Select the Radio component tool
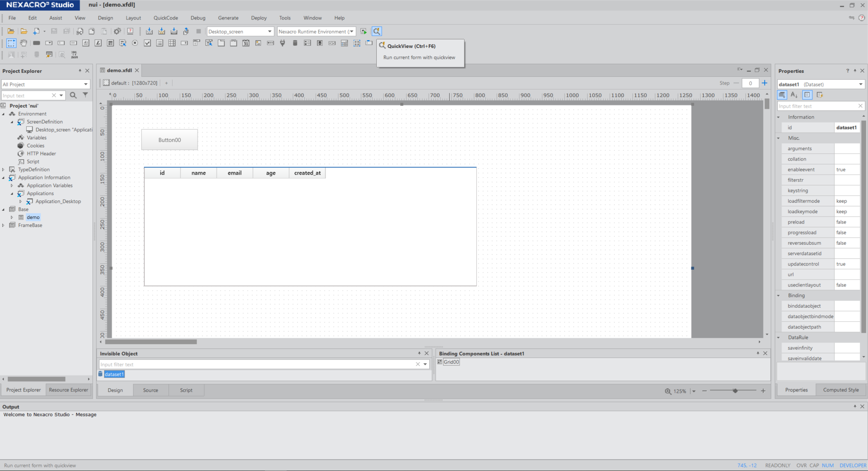Screen dimensions: 868x471 pyautogui.click(x=134, y=43)
